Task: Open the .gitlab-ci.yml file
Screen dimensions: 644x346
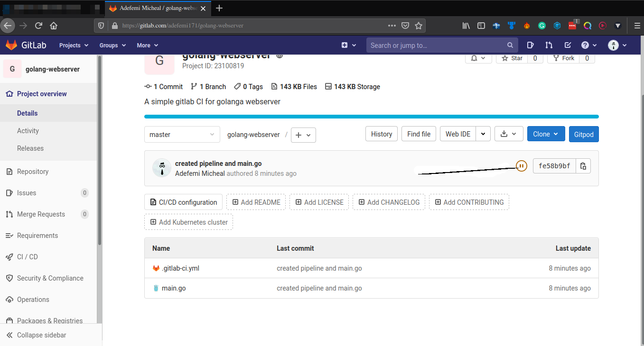Action: click(x=180, y=268)
